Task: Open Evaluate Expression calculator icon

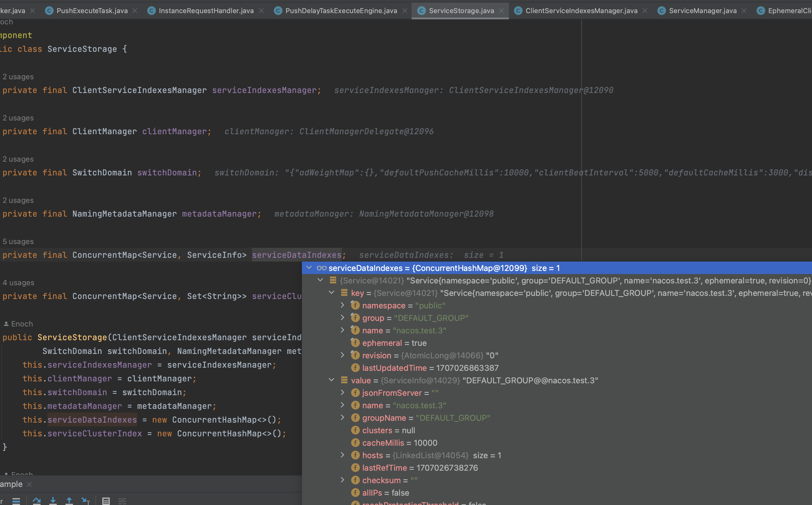Action: [106, 501]
